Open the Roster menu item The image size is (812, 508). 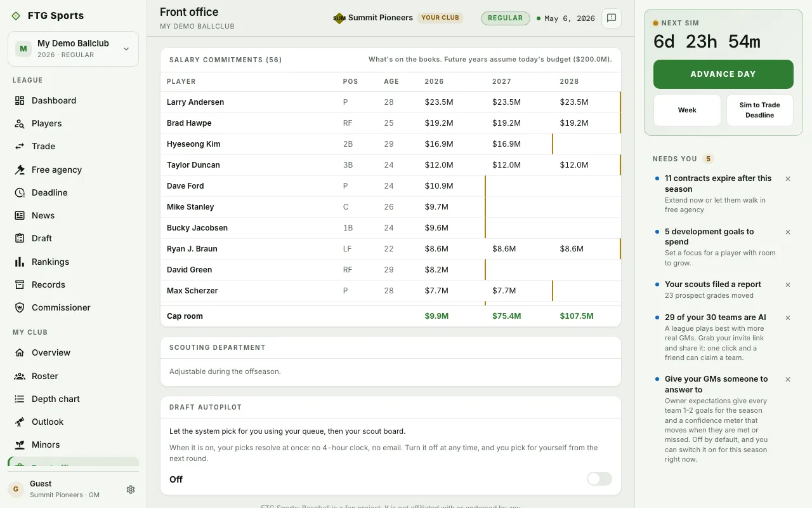click(x=73, y=376)
